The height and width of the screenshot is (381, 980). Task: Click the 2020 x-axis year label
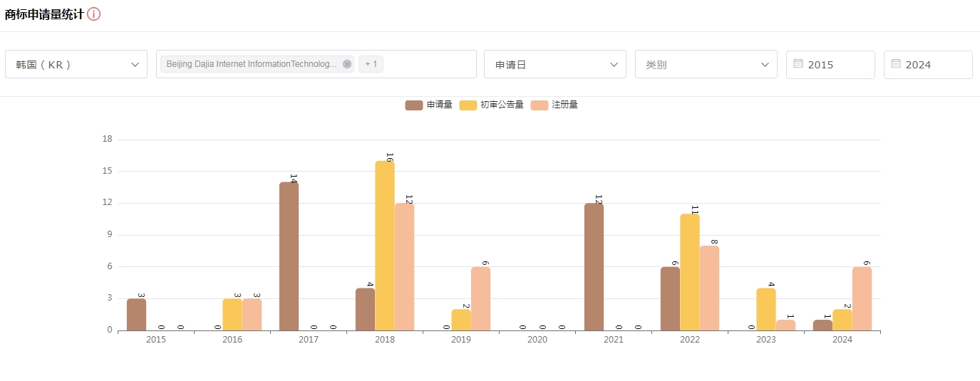(x=537, y=340)
